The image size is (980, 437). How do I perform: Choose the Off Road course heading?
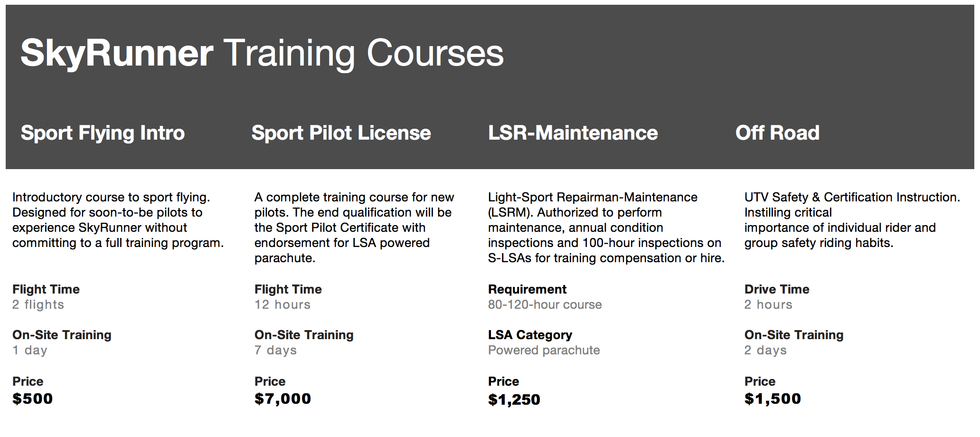click(x=778, y=133)
